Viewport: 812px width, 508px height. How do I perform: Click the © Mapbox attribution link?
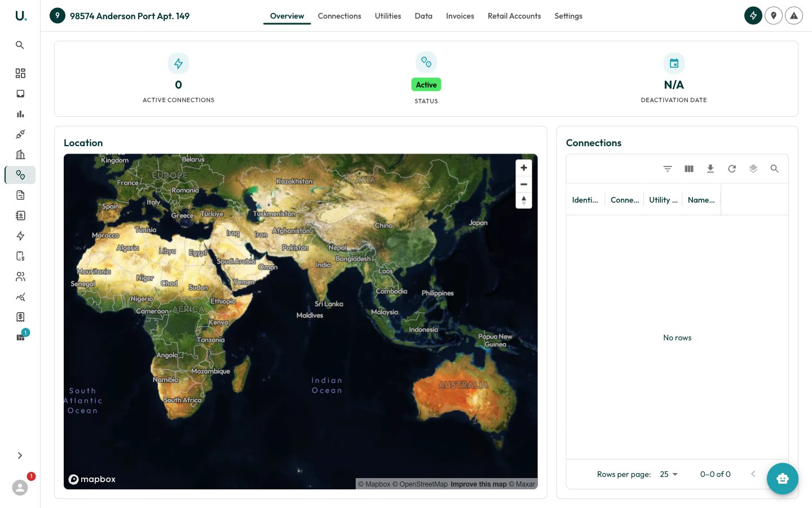pos(374,484)
